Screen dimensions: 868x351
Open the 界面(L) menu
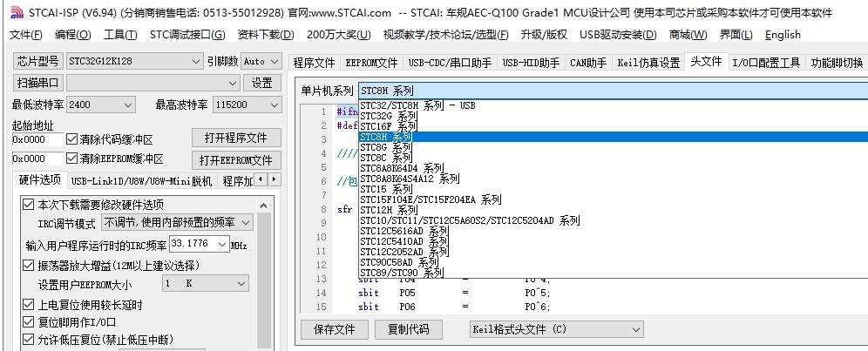point(736,34)
